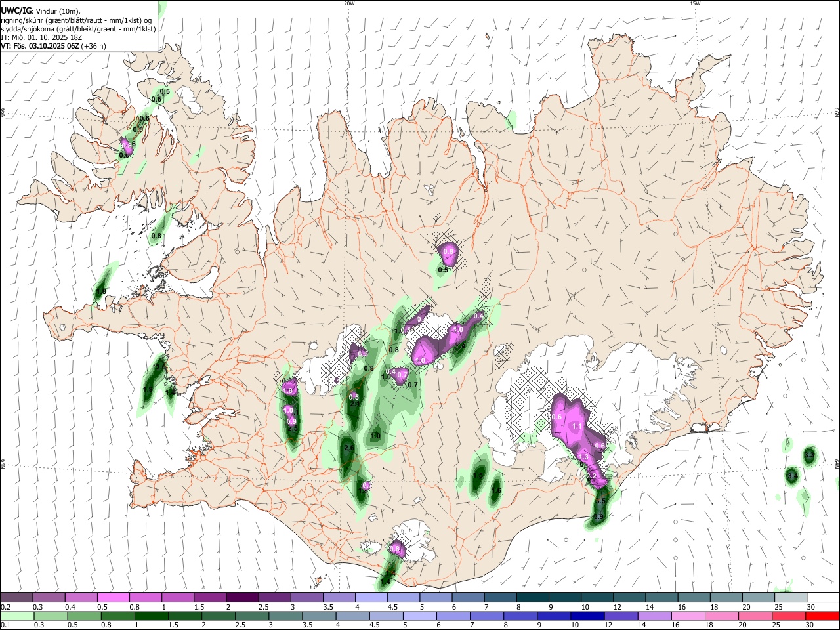This screenshot has width=840, height=630.
Task: Click the 20W longitude label
Action: tap(349, 3)
